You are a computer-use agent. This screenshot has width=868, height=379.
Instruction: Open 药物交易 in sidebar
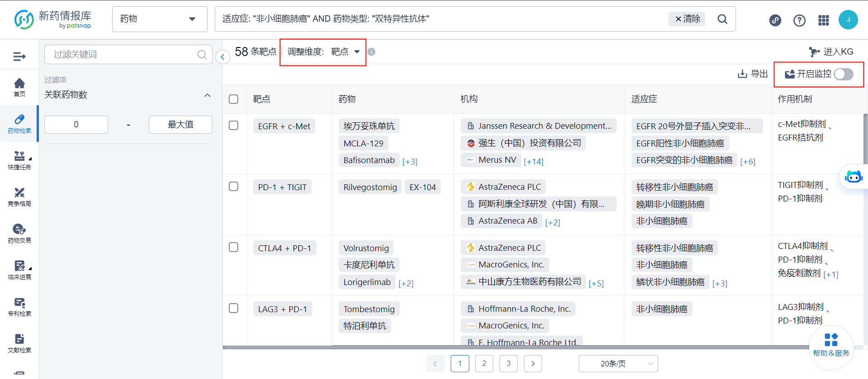[x=19, y=234]
